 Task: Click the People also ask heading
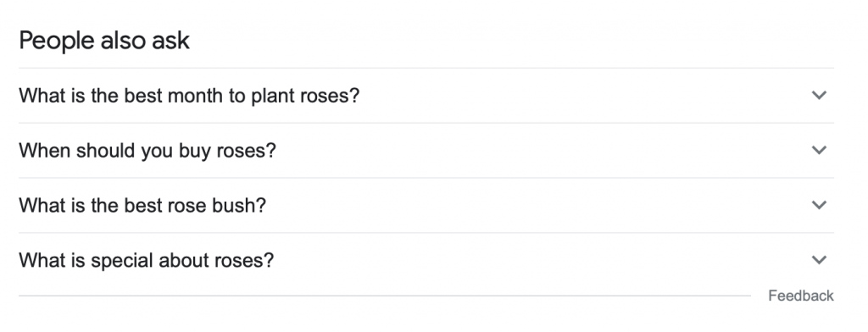(x=104, y=41)
